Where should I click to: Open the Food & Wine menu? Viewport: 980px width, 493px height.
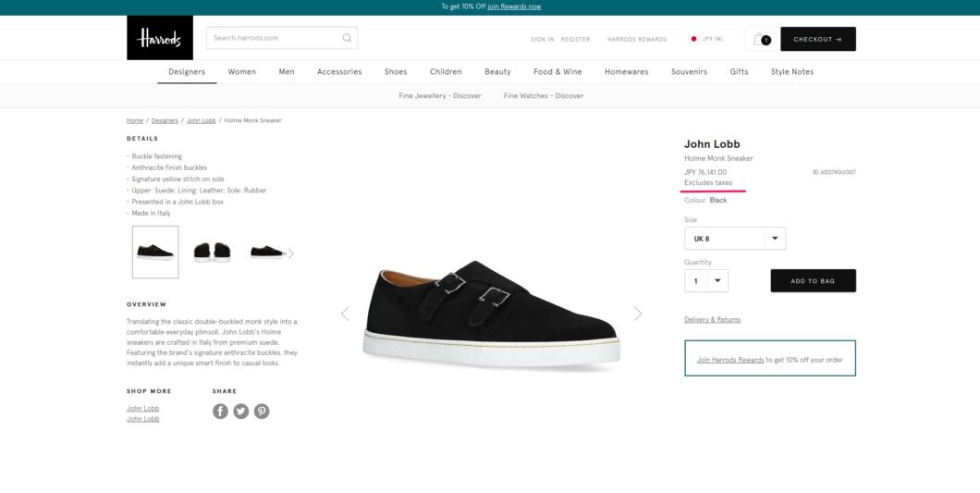(557, 72)
